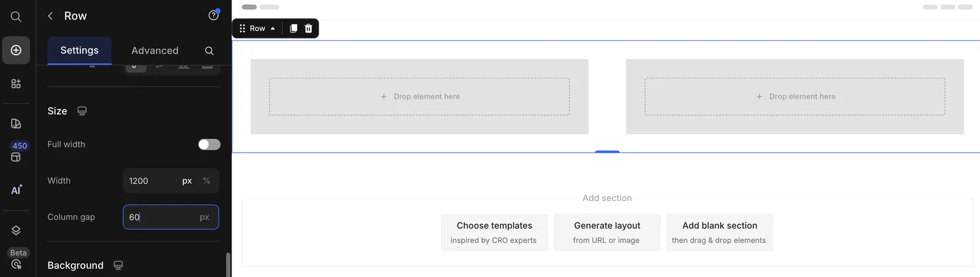980x277 pixels.
Task: Click the blue row resize handle
Action: [607, 151]
